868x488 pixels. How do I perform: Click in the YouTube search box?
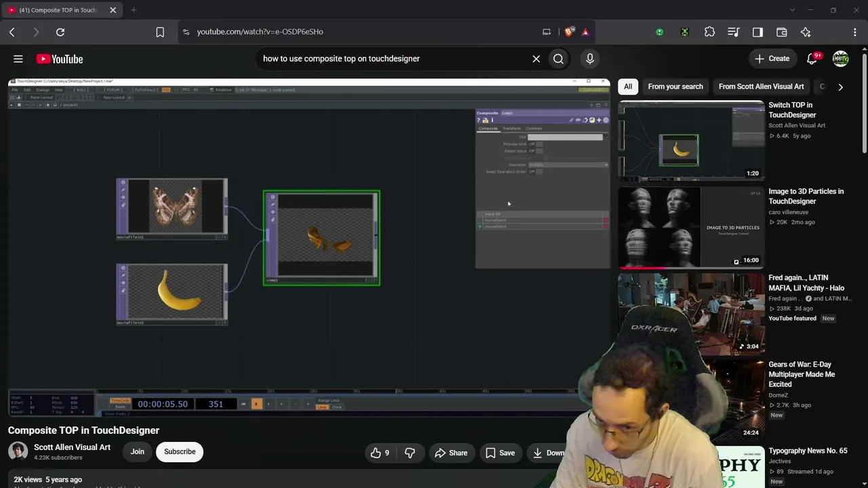pos(393,59)
